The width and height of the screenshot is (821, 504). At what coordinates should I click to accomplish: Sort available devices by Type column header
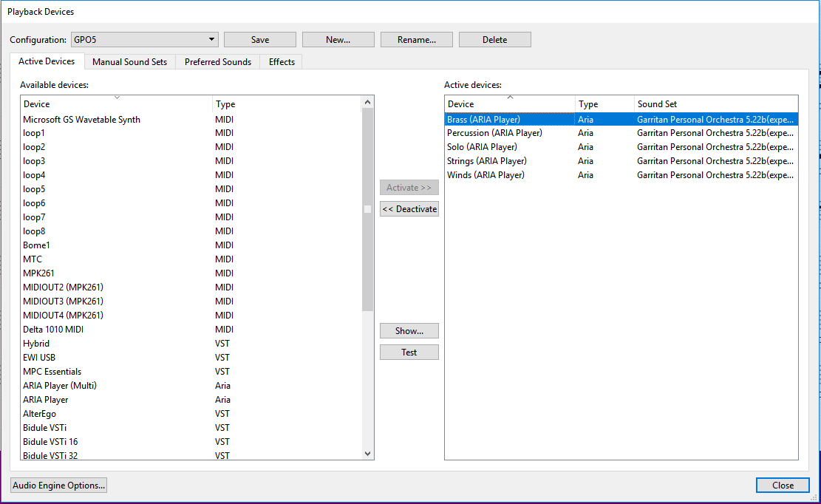[286, 104]
